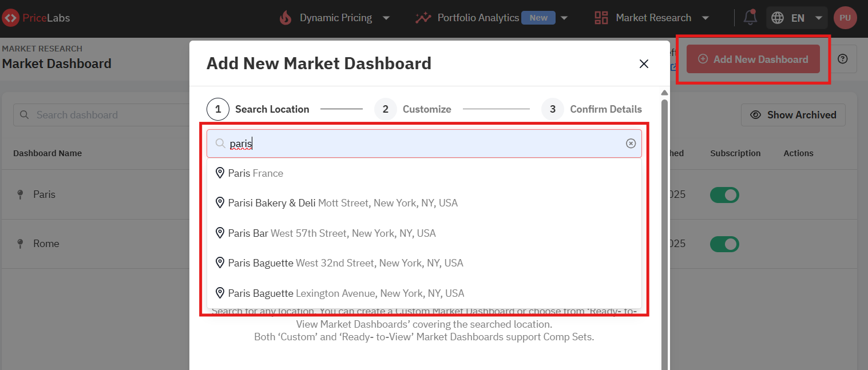Click the pin icon beside Paris Bar
Screen dimensions: 868x370
pos(220,233)
